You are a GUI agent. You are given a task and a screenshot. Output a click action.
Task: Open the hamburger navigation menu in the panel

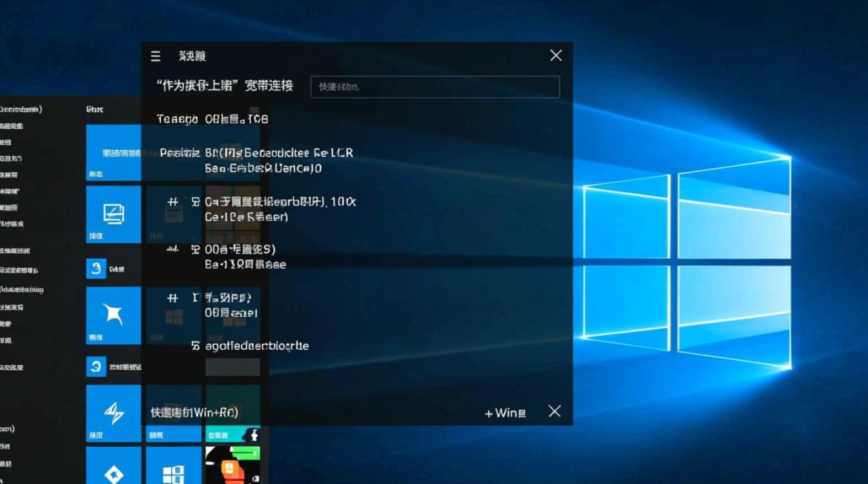click(x=155, y=56)
